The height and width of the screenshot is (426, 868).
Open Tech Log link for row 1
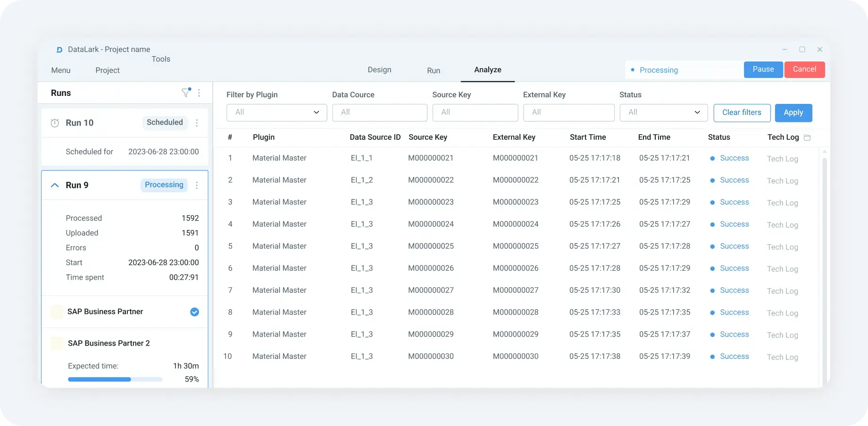[x=782, y=159]
